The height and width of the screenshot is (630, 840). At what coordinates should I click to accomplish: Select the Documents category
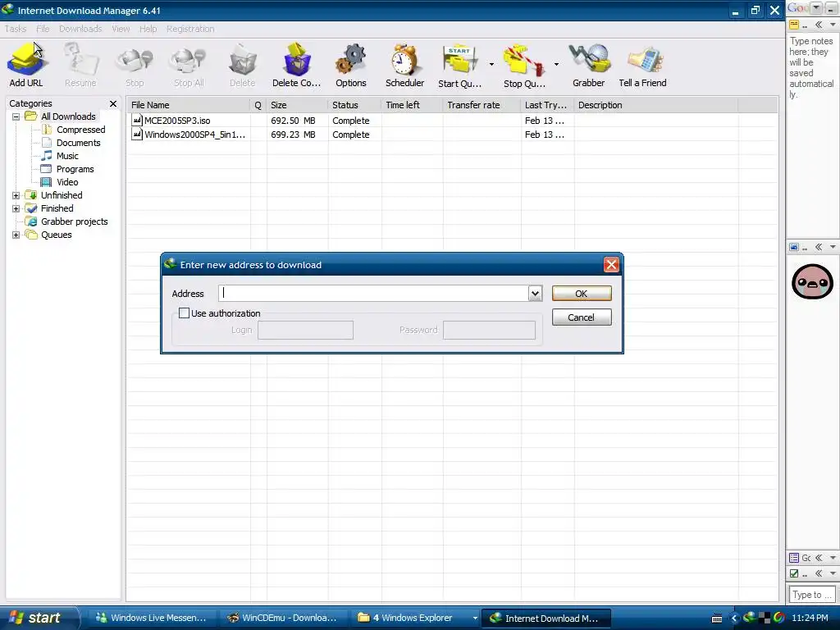click(x=78, y=143)
